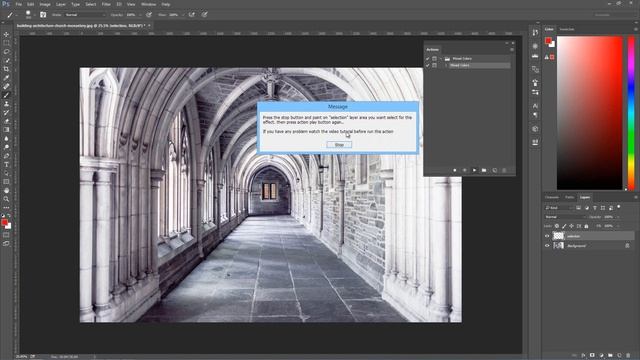Open layer Opacity dropdown
640x360 pixels.
click(x=618, y=217)
